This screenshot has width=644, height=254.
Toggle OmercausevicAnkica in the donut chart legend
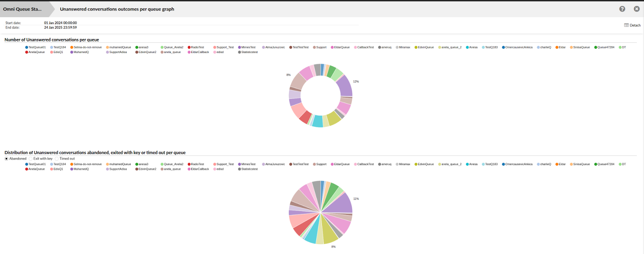coord(517,47)
